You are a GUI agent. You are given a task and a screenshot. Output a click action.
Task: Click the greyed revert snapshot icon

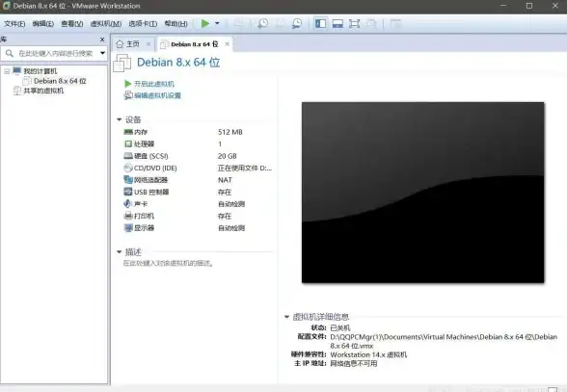click(x=280, y=23)
